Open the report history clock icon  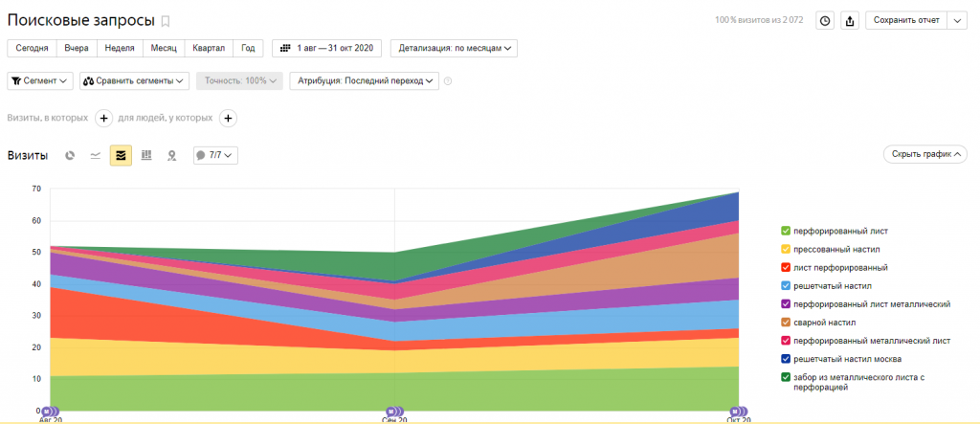[825, 21]
